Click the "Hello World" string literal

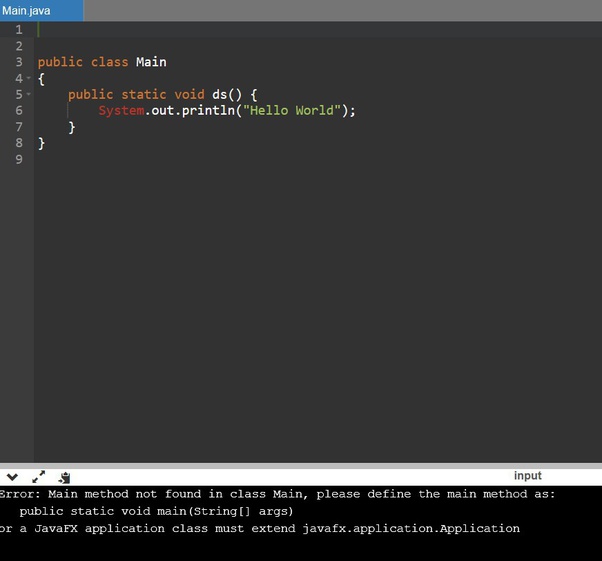(x=292, y=111)
